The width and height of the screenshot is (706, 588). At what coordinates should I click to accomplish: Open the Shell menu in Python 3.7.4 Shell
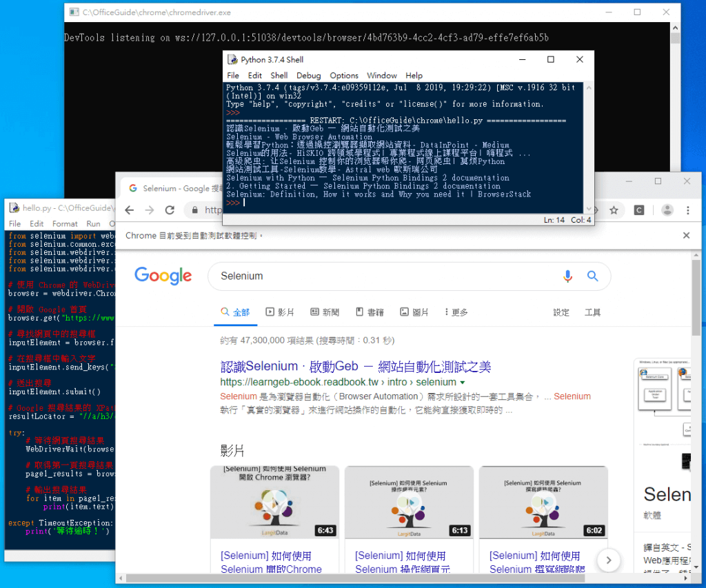tap(279, 76)
